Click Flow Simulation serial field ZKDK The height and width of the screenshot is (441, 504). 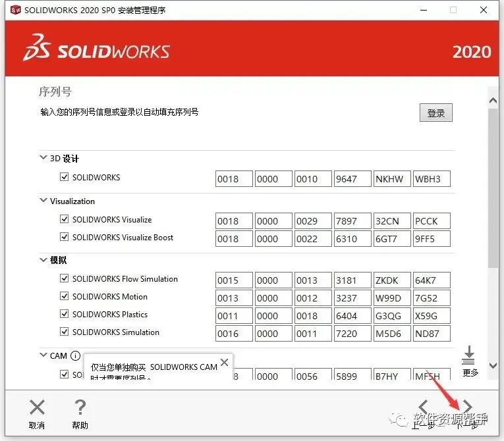click(392, 280)
